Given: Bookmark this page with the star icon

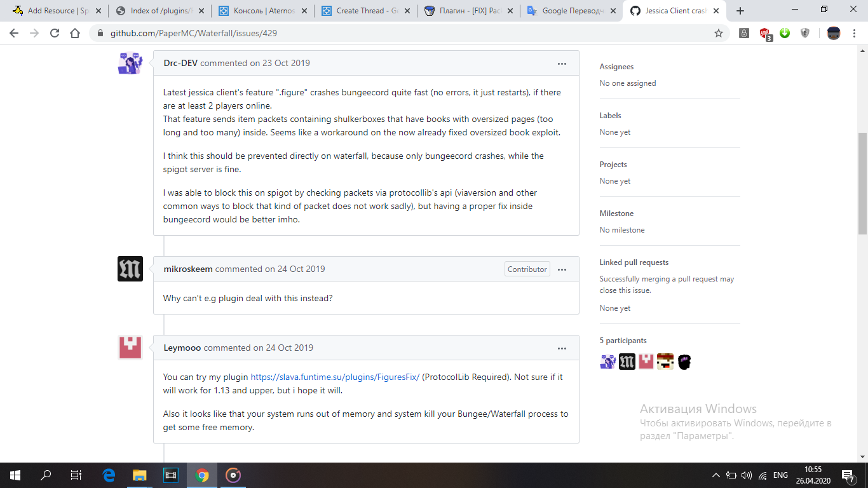Looking at the screenshot, I should (719, 33).
